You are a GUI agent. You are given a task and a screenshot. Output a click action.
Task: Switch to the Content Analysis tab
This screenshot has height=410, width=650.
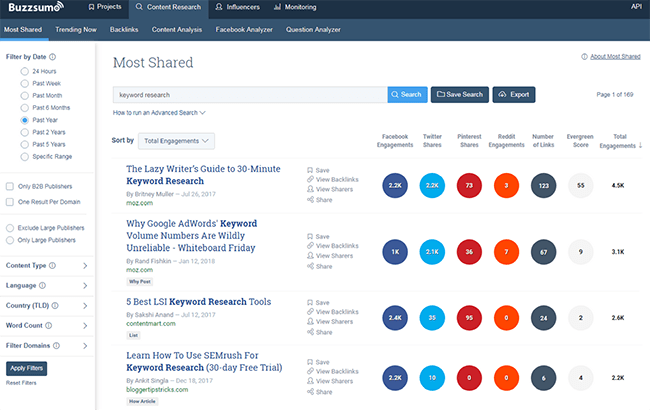click(x=177, y=30)
